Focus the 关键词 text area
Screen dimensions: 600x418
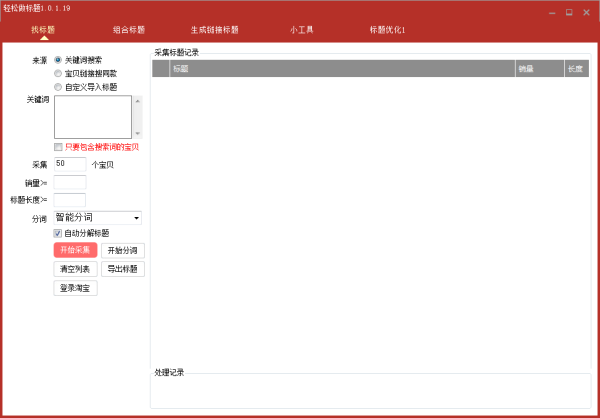92,117
